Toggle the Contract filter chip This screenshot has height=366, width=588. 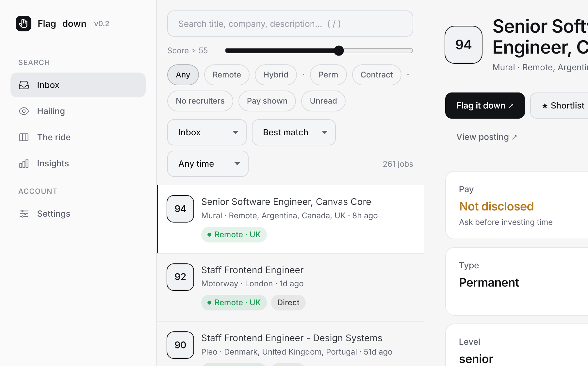click(377, 75)
